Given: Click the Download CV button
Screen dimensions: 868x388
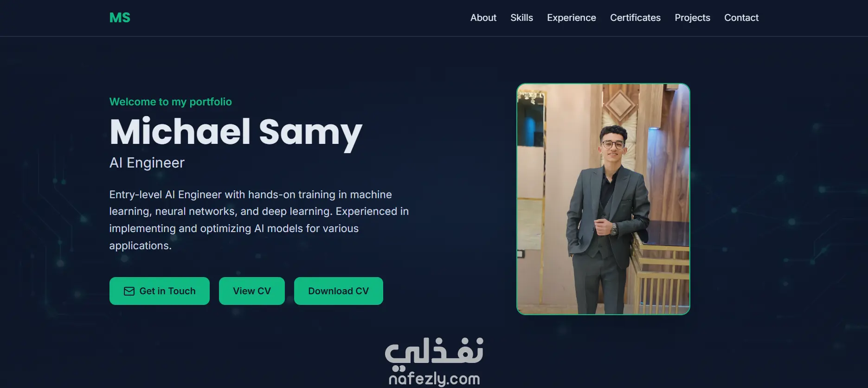Looking at the screenshot, I should [x=339, y=291].
